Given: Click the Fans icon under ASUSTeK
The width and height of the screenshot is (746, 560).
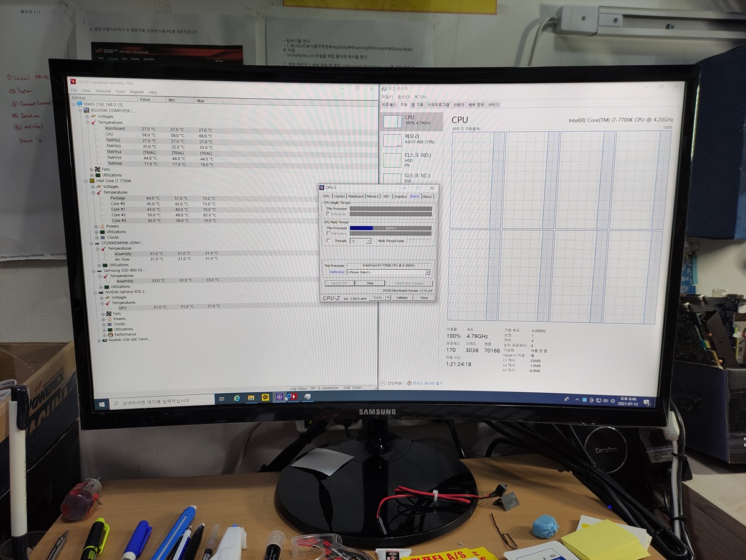Looking at the screenshot, I should click(97, 169).
